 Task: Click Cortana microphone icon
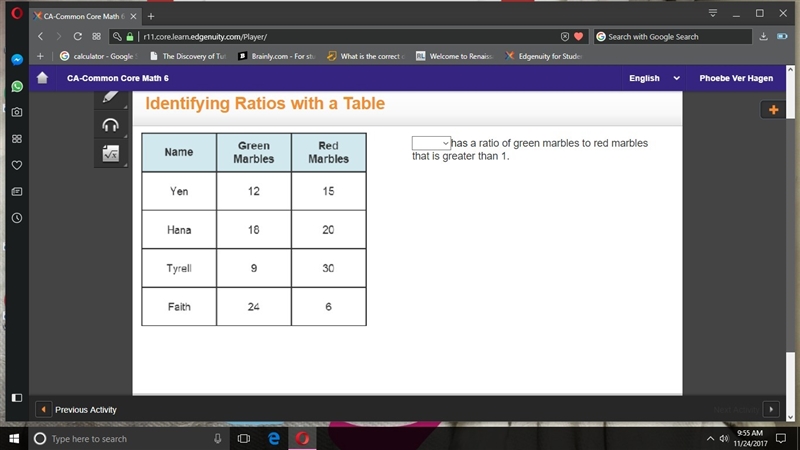pyautogui.click(x=218, y=439)
